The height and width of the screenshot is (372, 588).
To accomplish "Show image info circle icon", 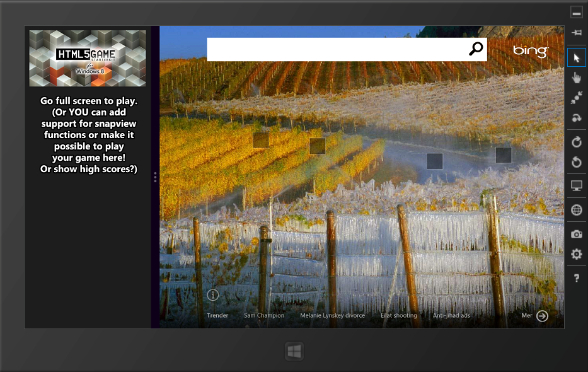I will coord(212,295).
